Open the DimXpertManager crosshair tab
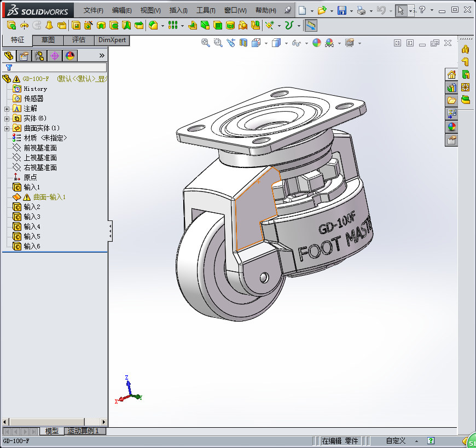 [x=55, y=56]
